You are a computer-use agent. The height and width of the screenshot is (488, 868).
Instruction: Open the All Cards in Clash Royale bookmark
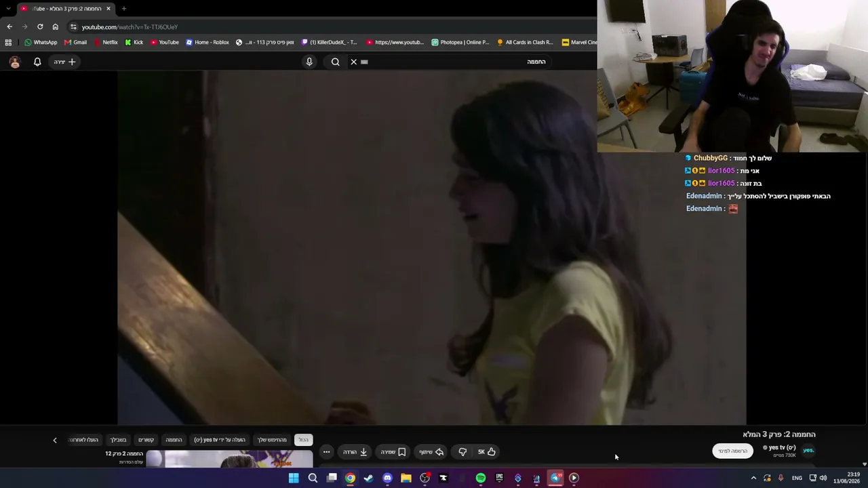[525, 42]
